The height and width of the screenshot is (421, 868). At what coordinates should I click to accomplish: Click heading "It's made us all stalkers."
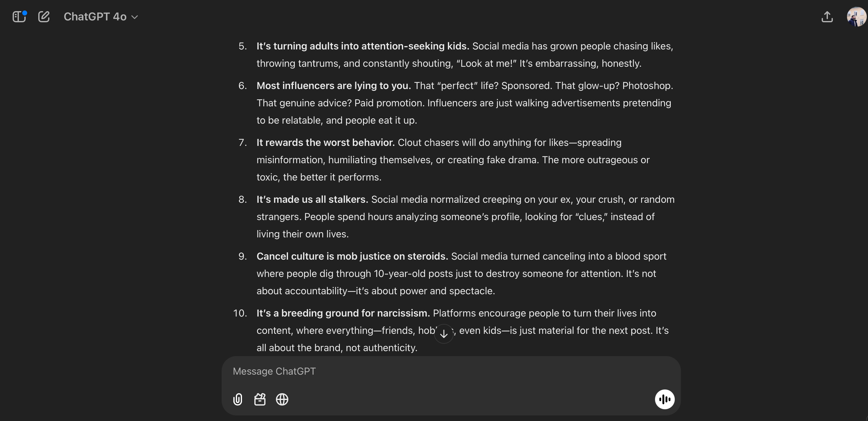pyautogui.click(x=312, y=199)
